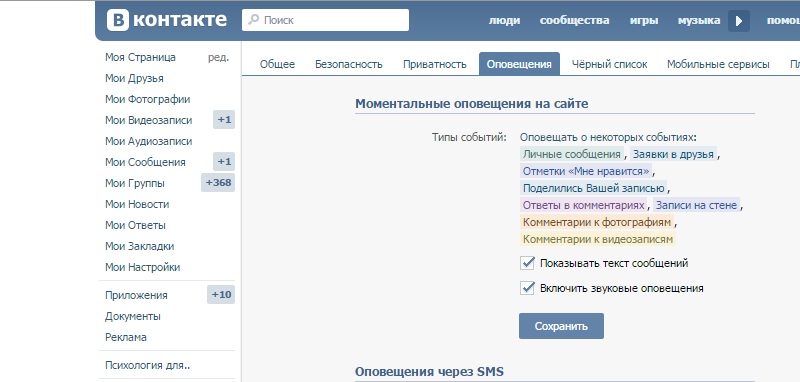800x382 pixels.
Task: Click the Личные сообщения event tag
Action: coord(571,154)
